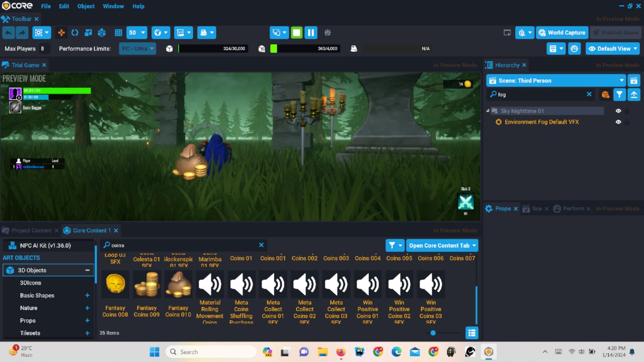Open the grid snap size 50 dropdown

tap(137, 33)
